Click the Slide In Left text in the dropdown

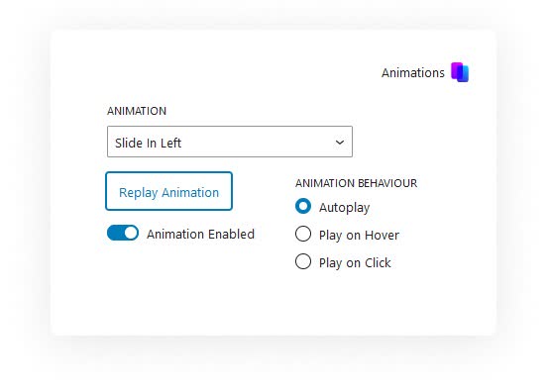(x=148, y=143)
